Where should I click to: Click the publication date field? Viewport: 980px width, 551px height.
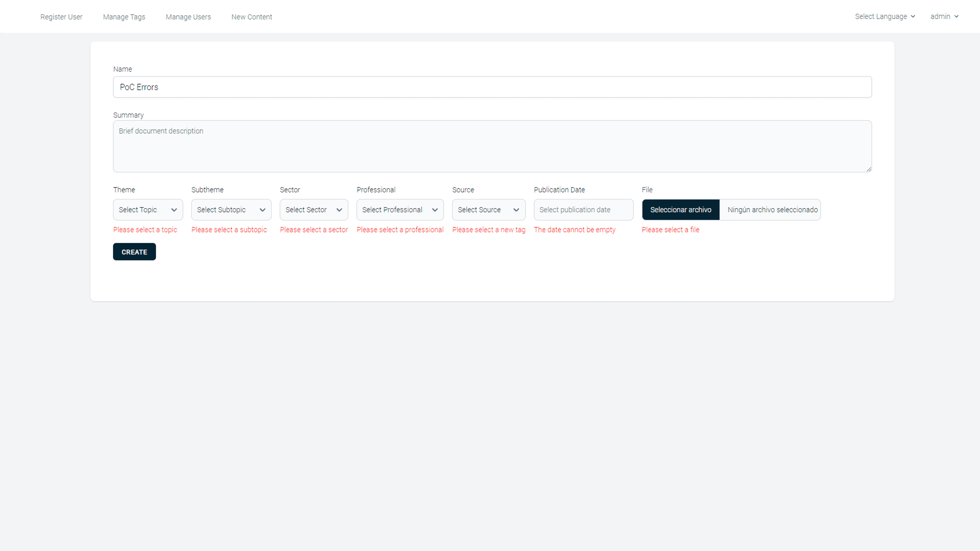click(583, 210)
